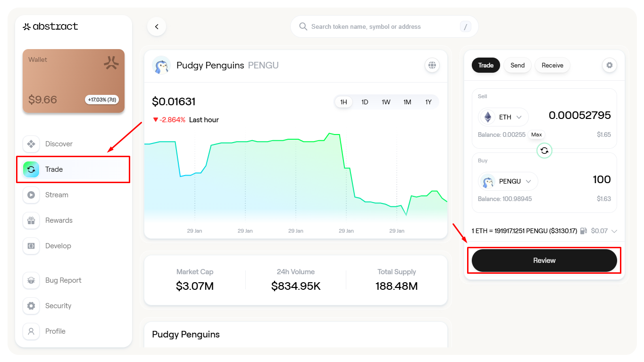Select the 1W chart range

pyautogui.click(x=386, y=102)
